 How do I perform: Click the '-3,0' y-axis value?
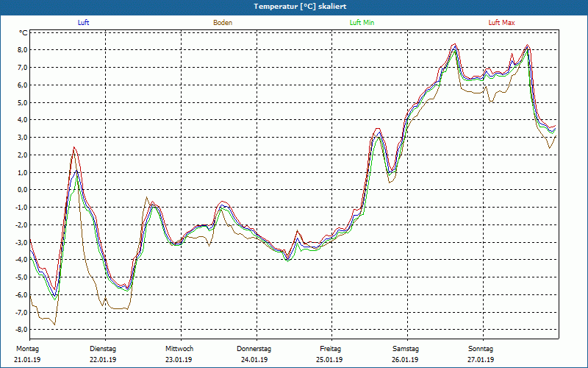coord(21,242)
